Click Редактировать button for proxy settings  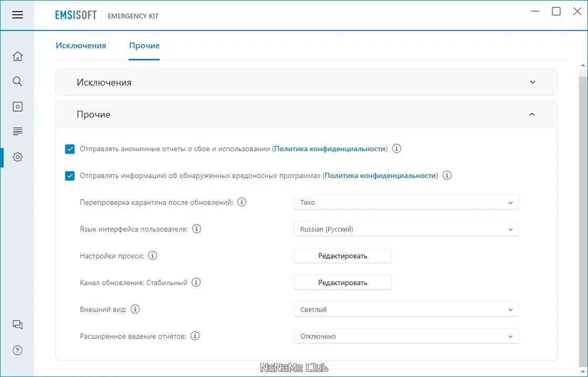coord(342,256)
